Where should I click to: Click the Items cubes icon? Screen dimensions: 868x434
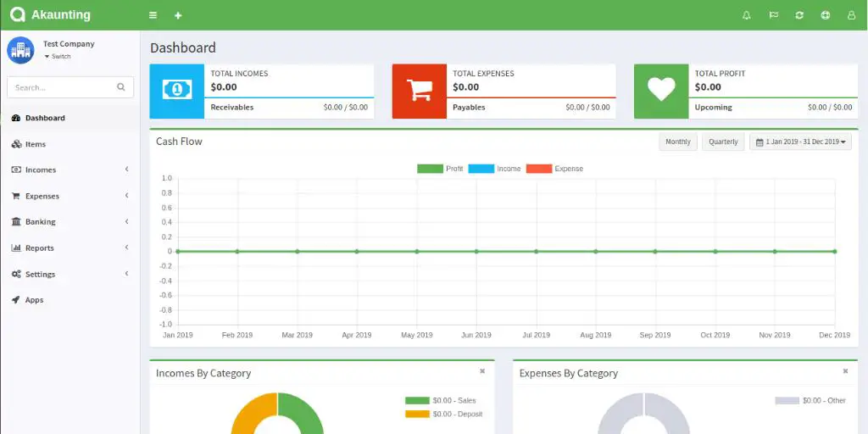tap(16, 144)
